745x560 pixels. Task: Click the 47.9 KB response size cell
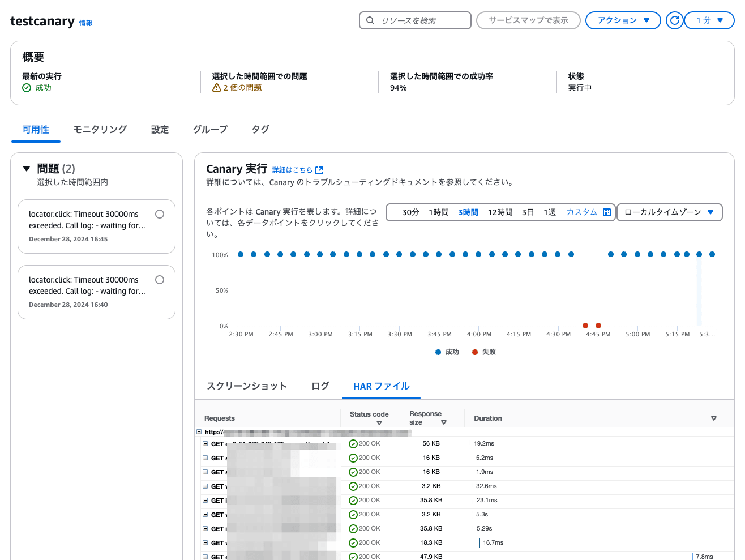point(431,557)
